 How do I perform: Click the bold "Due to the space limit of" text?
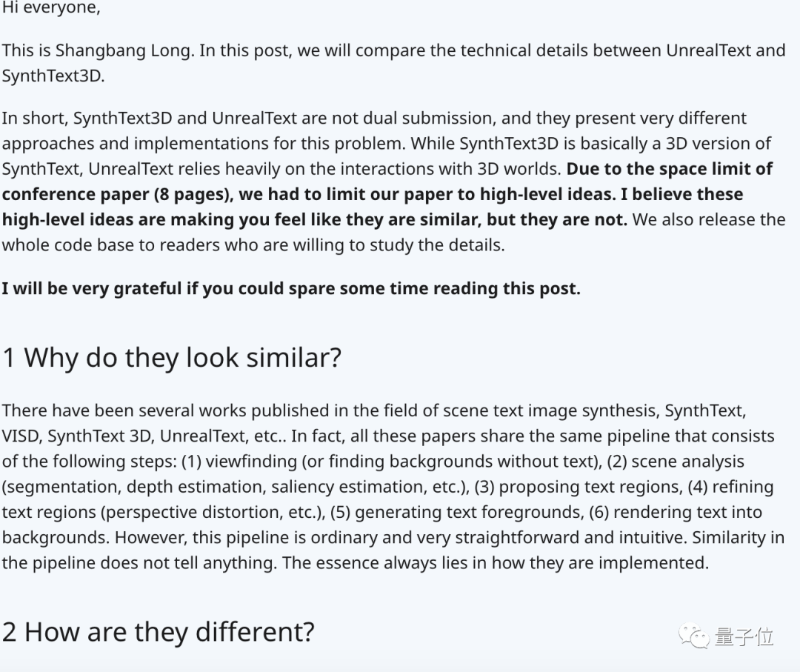(x=669, y=169)
